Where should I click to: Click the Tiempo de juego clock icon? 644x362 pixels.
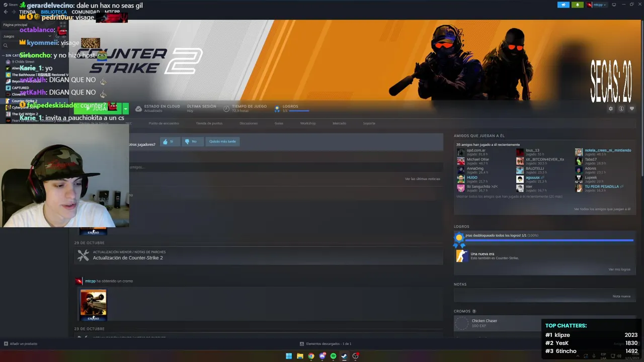tap(226, 108)
